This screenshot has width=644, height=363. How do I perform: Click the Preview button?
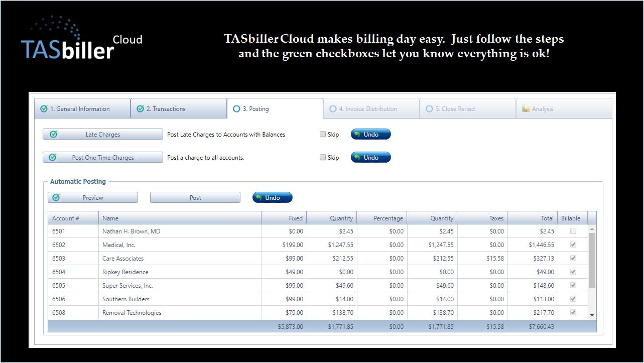pyautogui.click(x=93, y=197)
